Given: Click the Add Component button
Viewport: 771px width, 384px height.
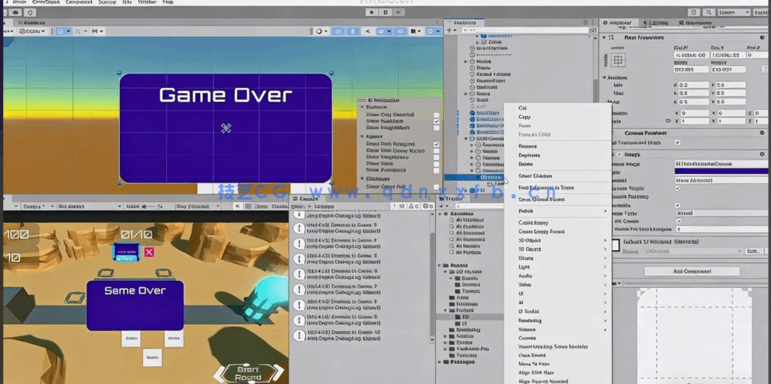Looking at the screenshot, I should 692,271.
